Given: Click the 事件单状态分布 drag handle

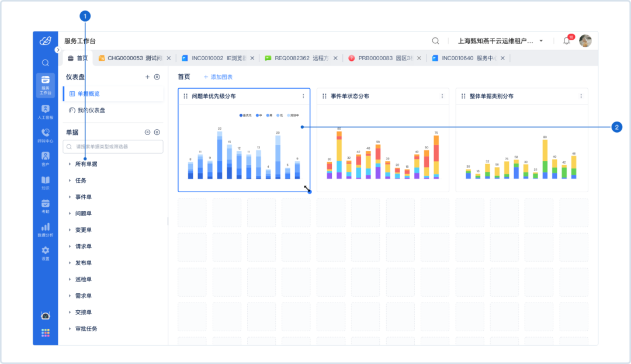Looking at the screenshot, I should (324, 96).
